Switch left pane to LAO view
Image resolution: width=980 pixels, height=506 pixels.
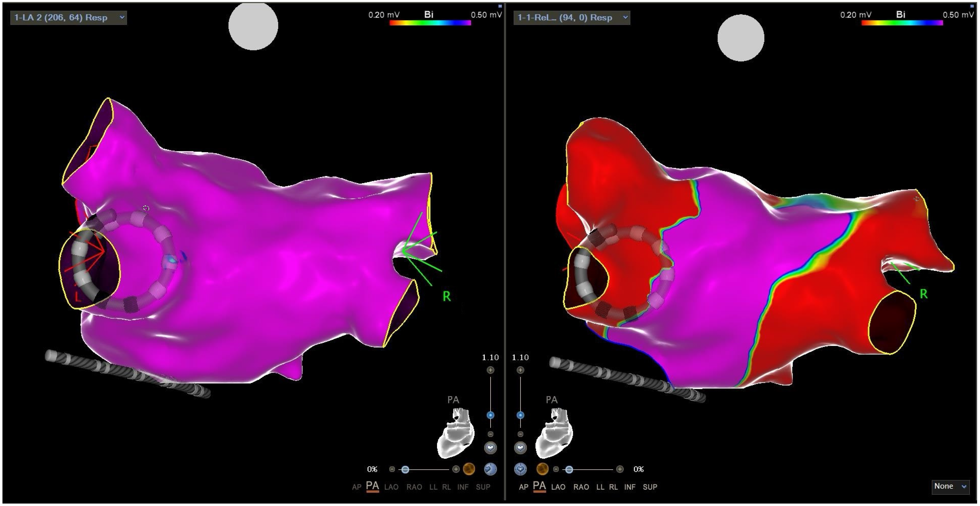pyautogui.click(x=391, y=487)
